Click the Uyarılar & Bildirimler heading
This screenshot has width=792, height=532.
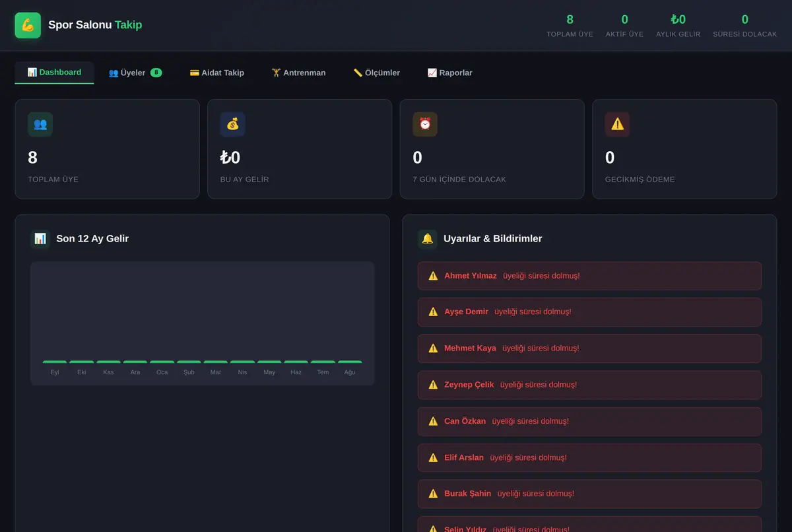492,239
